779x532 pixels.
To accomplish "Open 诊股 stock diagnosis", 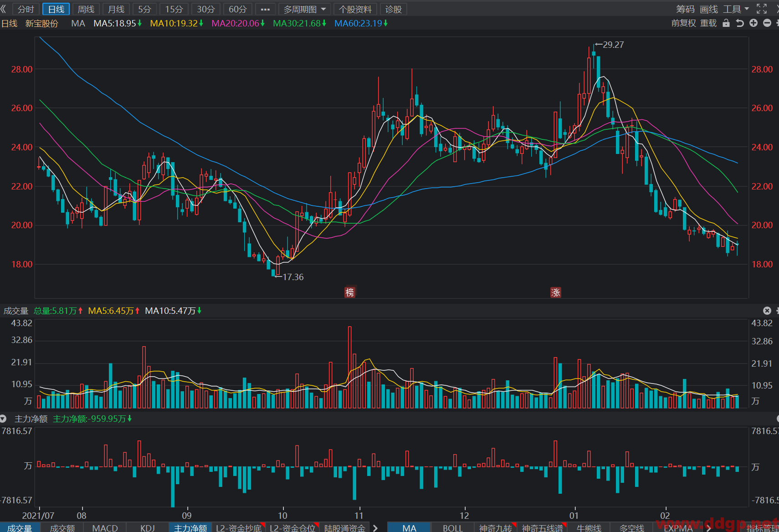I will coord(394,9).
